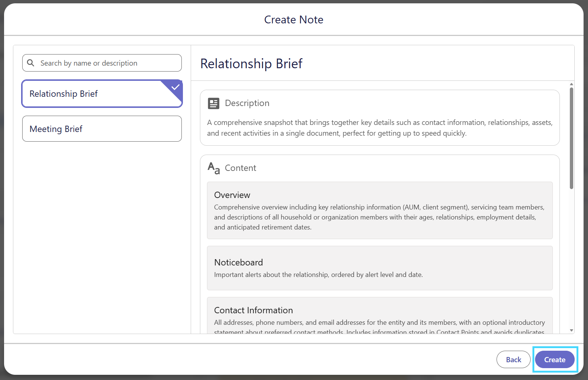The width and height of the screenshot is (588, 380).
Task: Click the Description card text
Action: [380, 128]
